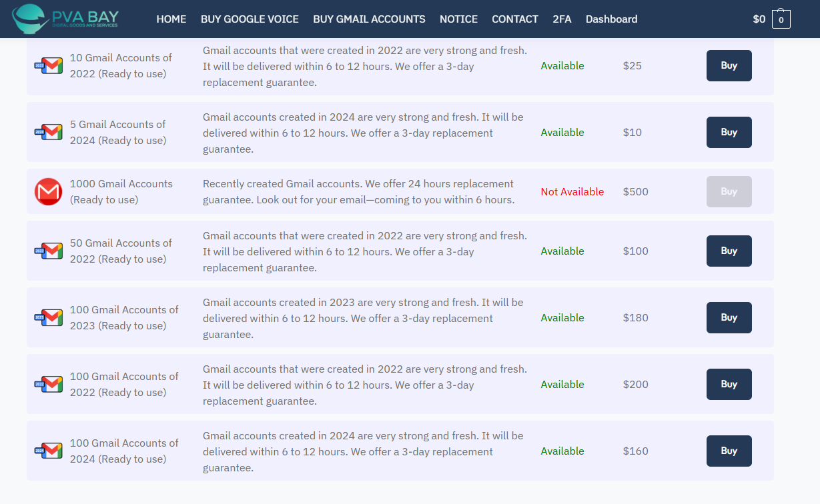Image resolution: width=820 pixels, height=504 pixels.
Task: Go to the HOME menu item
Action: tap(171, 19)
